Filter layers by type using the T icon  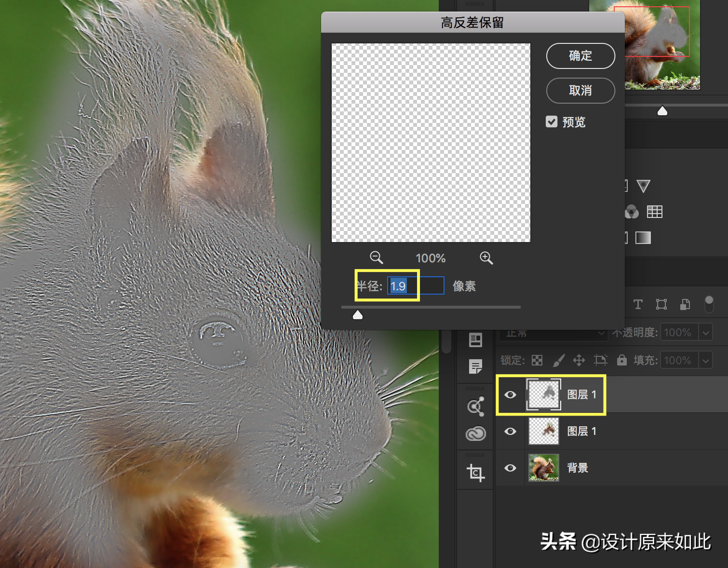(638, 304)
